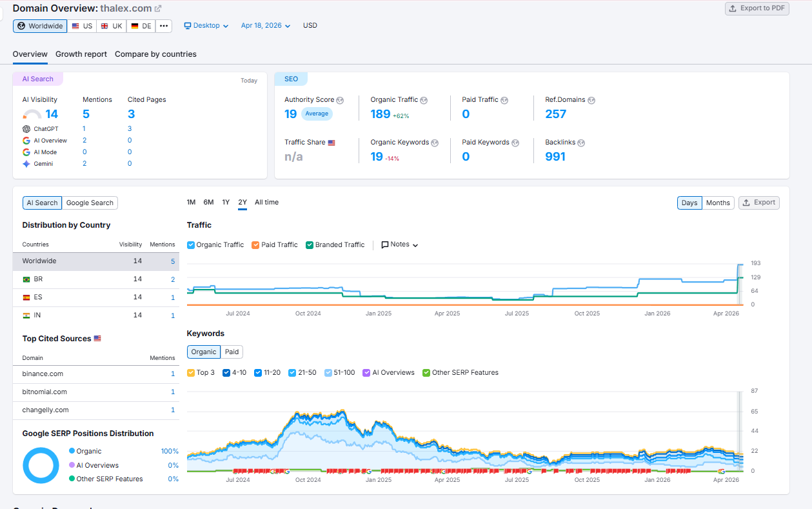
Task: Select the 1M time range
Action: coord(191,203)
